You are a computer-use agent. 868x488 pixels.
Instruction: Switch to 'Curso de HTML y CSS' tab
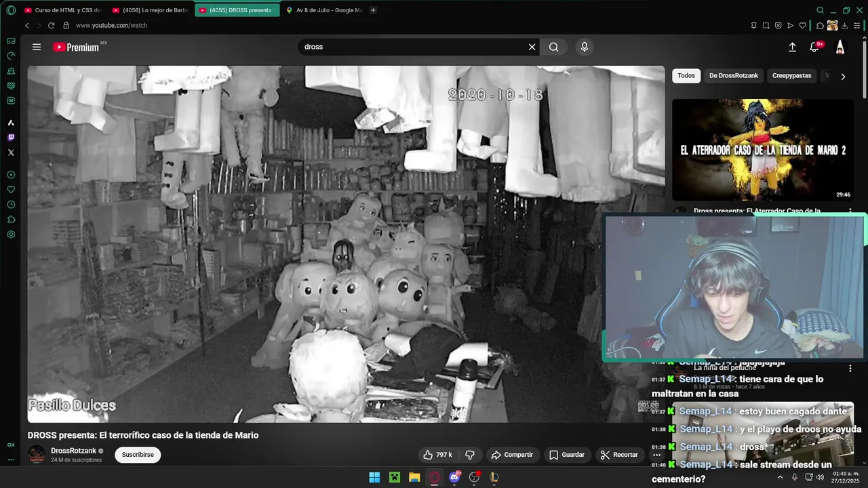[62, 10]
